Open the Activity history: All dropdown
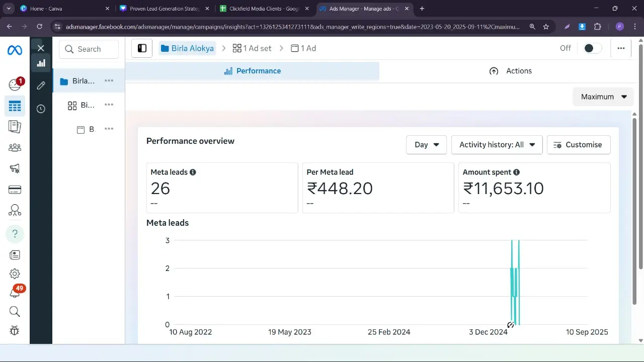The image size is (644, 362). pos(497,145)
